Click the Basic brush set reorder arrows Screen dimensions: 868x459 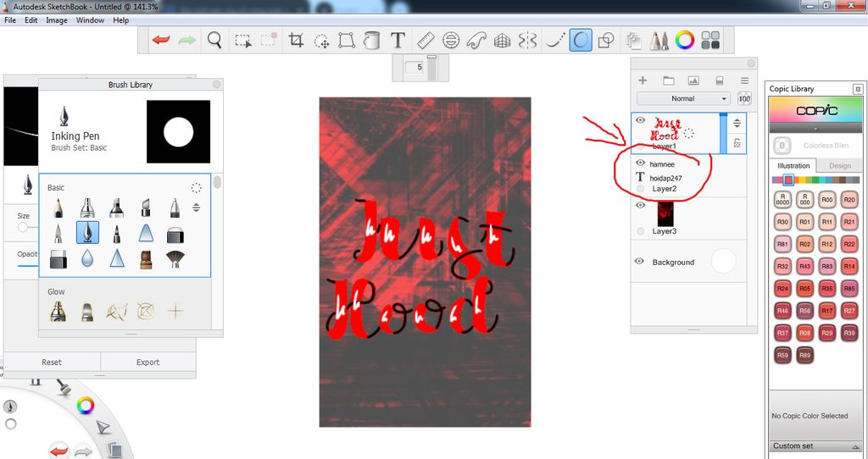point(196,208)
